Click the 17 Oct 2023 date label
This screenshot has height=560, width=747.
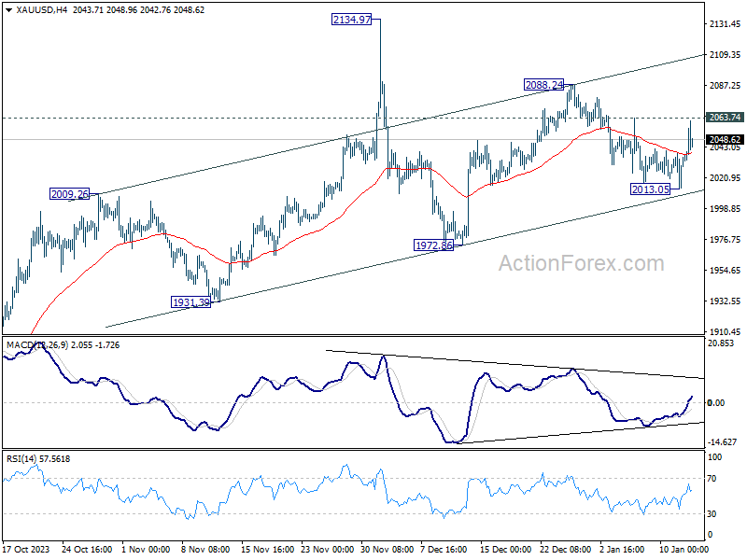point(26,549)
